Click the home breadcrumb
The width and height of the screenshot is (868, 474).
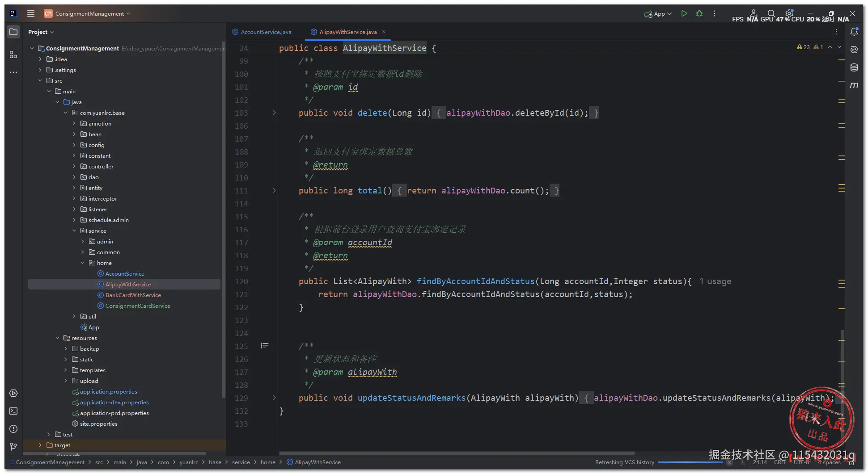pos(268,462)
